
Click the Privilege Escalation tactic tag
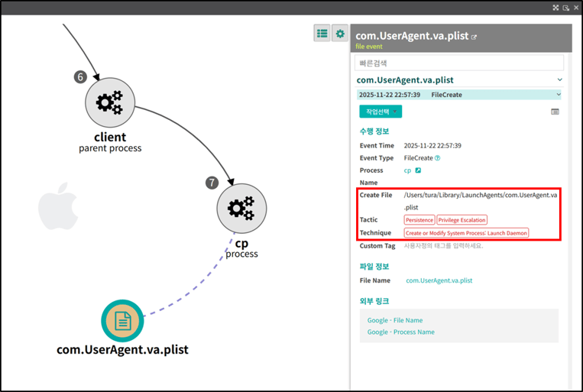click(462, 220)
